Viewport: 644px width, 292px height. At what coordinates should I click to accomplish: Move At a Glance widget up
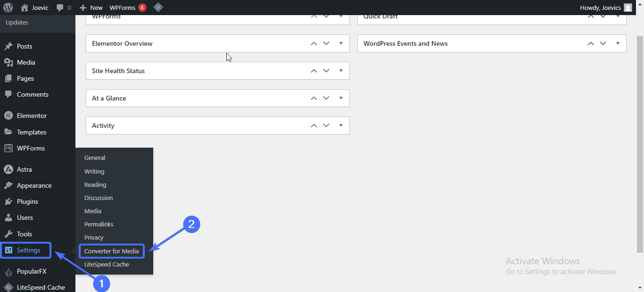coord(314,98)
